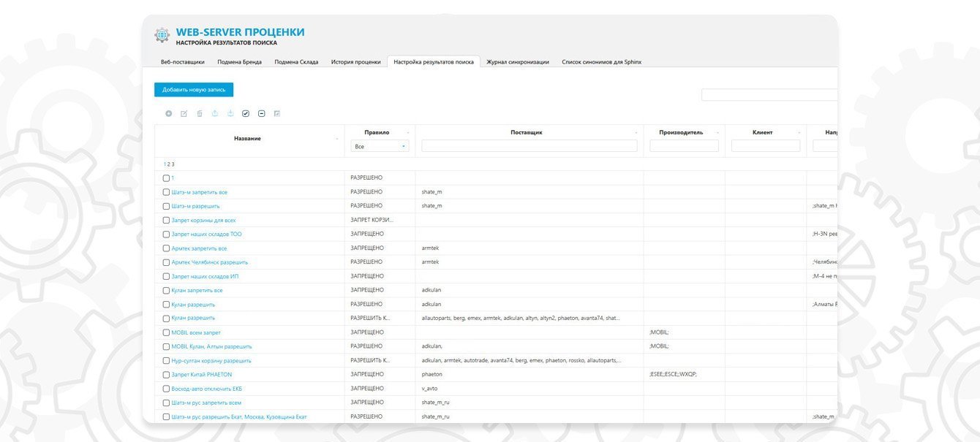
Task: Click the upload arrow export icon
Action: (x=215, y=113)
